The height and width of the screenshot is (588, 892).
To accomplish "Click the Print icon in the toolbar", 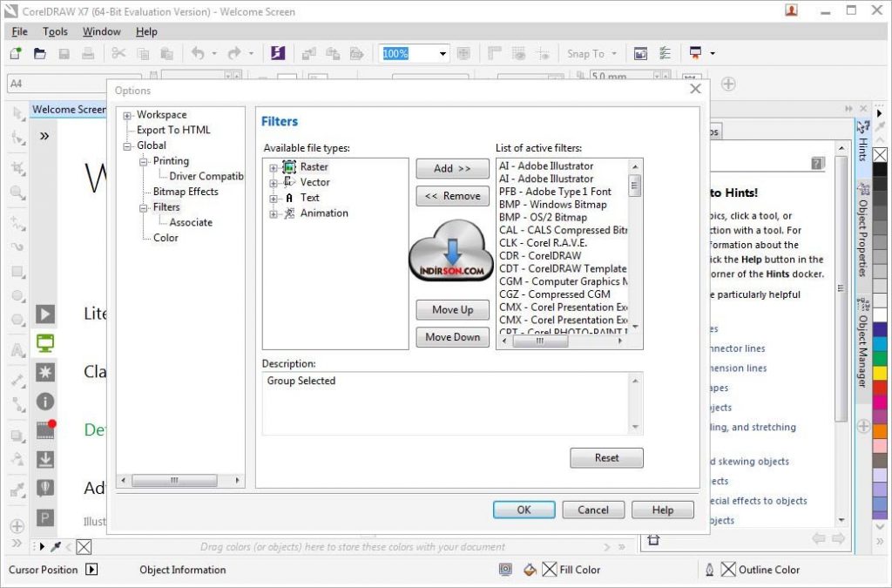I will [88, 53].
